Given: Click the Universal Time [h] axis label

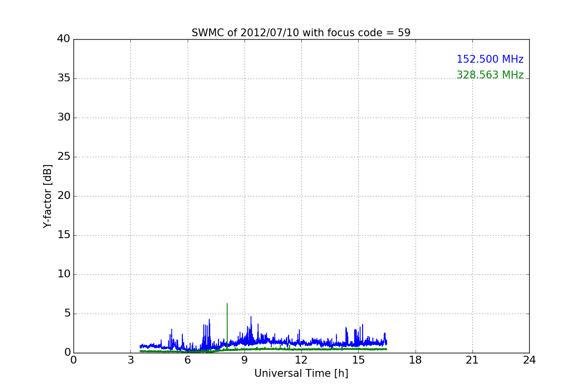Looking at the screenshot, I should [301, 373].
